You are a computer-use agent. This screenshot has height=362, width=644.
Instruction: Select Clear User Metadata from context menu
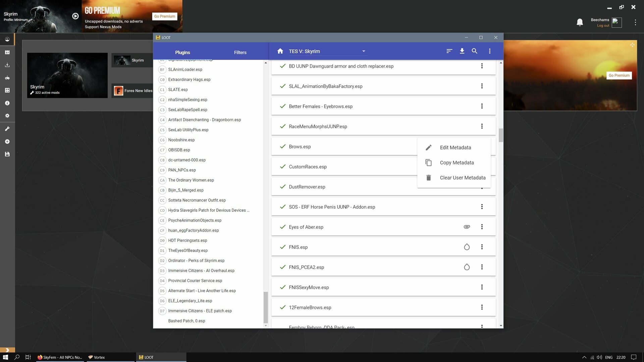pos(454,178)
